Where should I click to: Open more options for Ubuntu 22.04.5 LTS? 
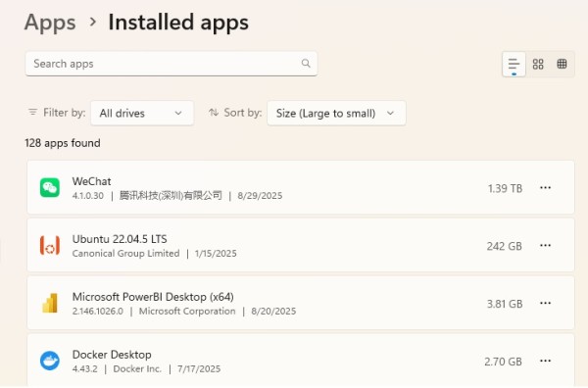tap(545, 245)
